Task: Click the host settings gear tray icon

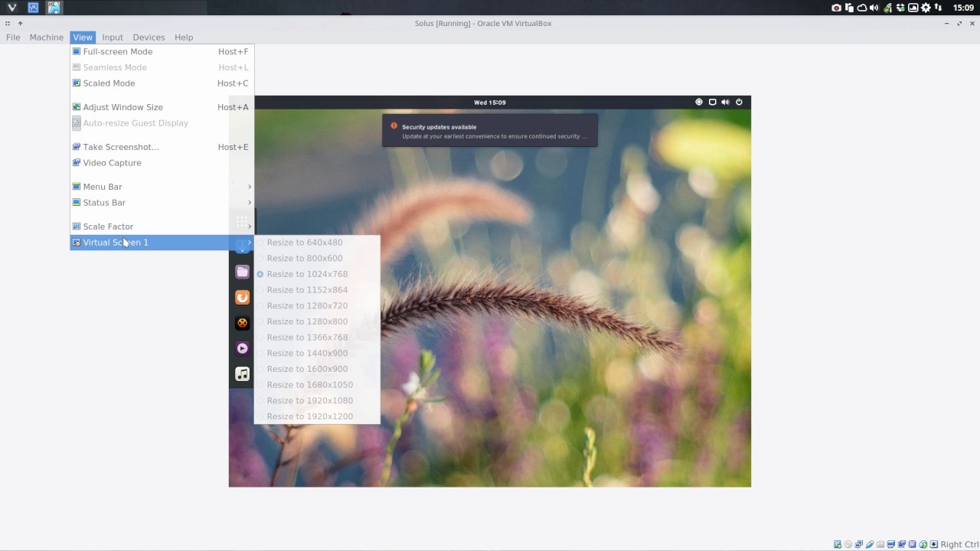Action: pos(926,8)
